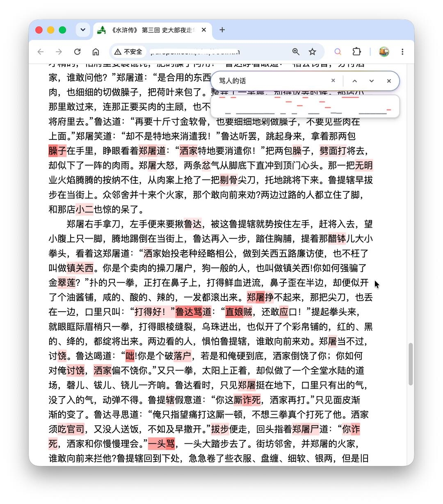Click the highlighted phrase 吃官司
The width and height of the screenshot is (443, 504).
(71, 429)
